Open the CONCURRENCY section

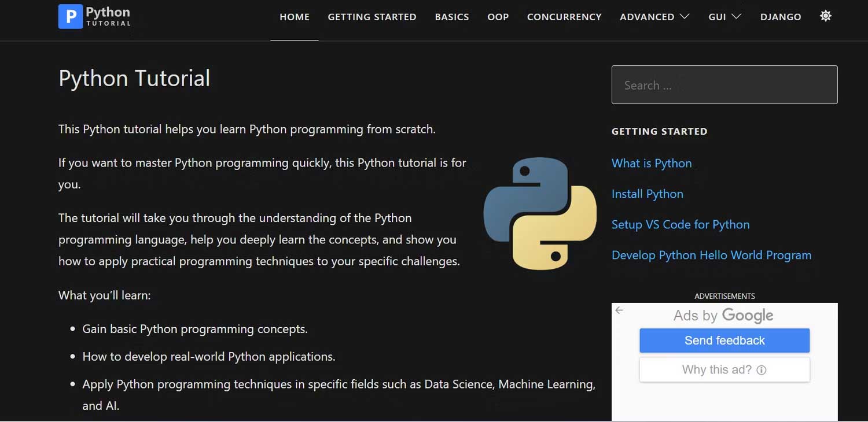pos(564,17)
